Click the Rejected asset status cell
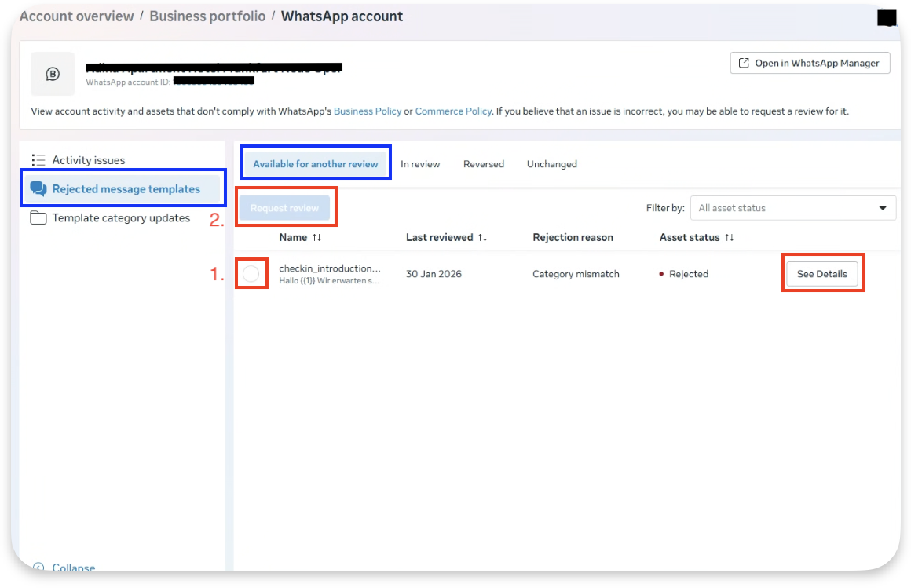 (684, 274)
